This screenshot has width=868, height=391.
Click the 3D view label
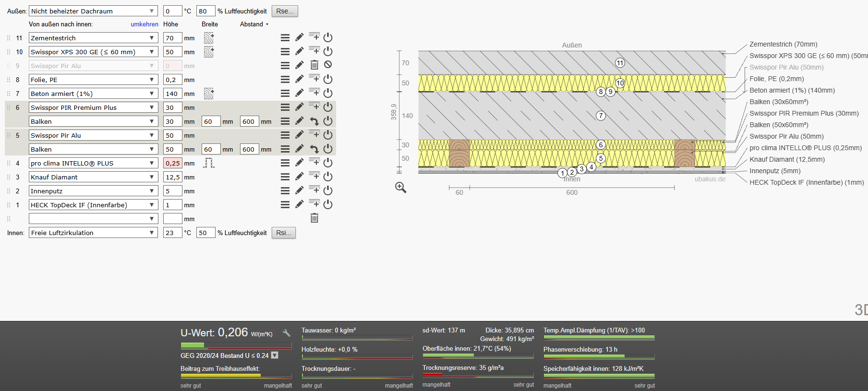click(x=861, y=310)
